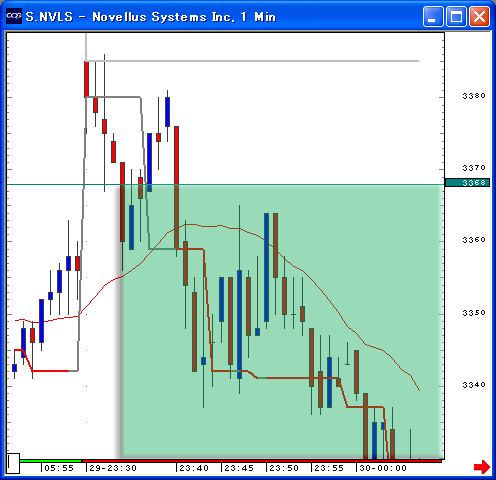
Task: Click the red session bar along the time axis
Action: coord(262,461)
